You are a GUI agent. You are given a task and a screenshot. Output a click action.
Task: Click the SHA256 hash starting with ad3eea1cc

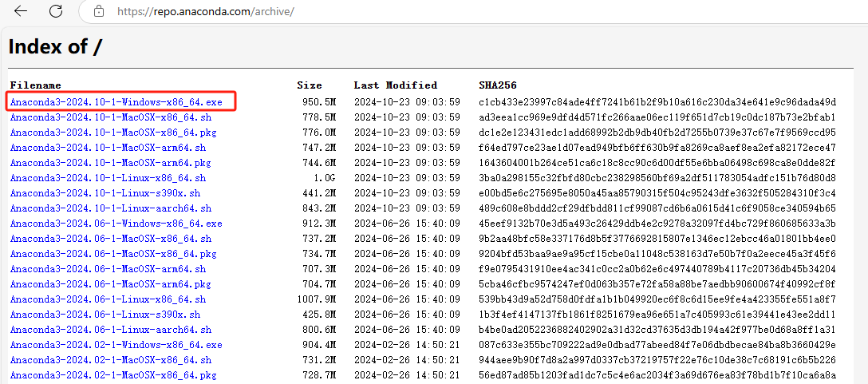click(657, 117)
